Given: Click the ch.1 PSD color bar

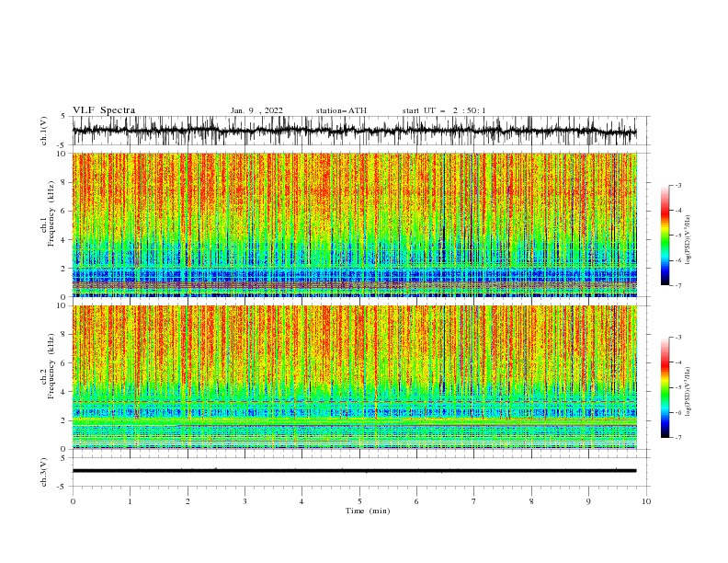Looking at the screenshot, I should 665,236.
